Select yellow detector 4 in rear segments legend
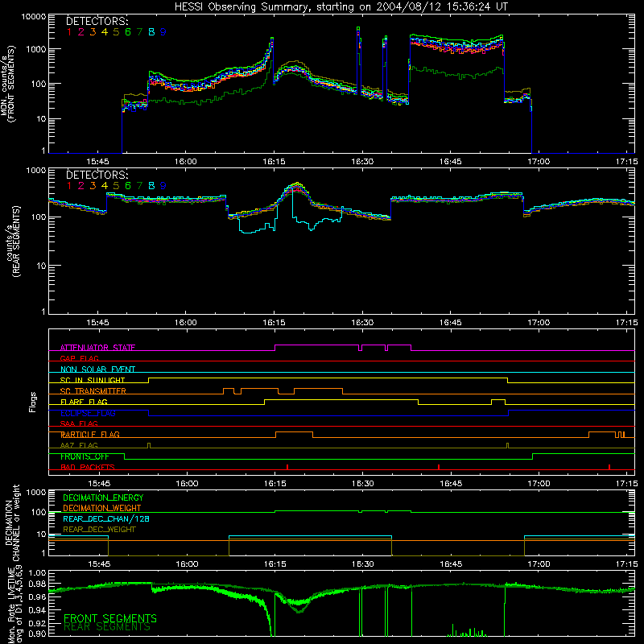644x644 pixels. tap(105, 186)
